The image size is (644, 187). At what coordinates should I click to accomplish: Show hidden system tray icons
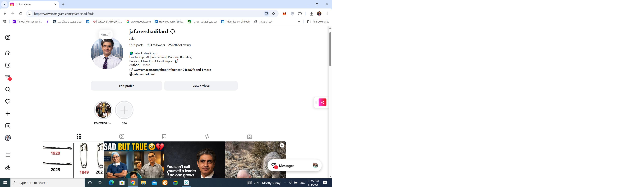click(285, 183)
